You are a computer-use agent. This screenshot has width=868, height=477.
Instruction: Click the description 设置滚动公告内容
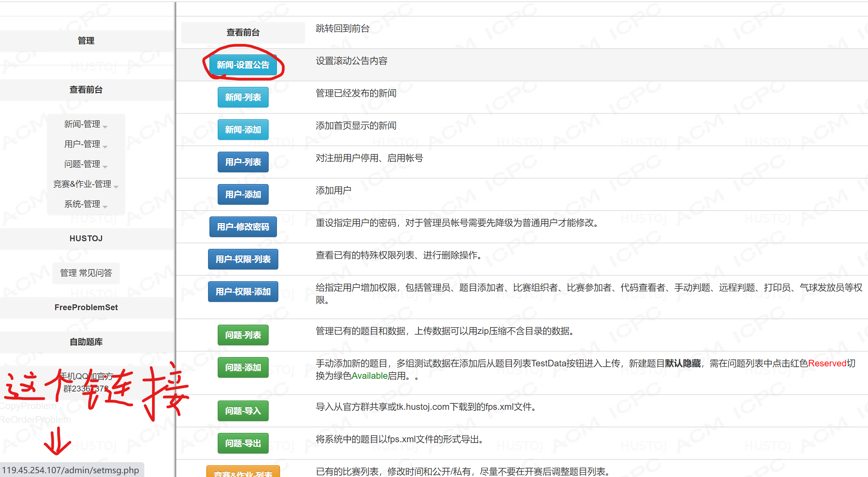(352, 61)
